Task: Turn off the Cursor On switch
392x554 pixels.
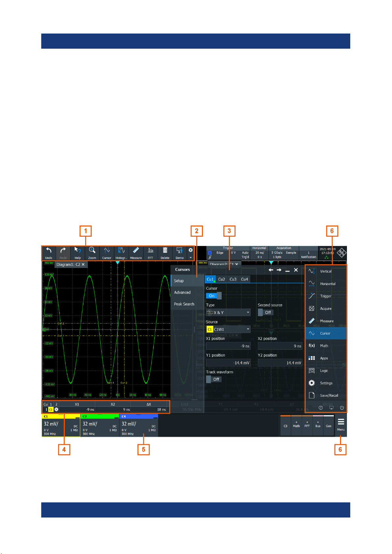Action: pos(214,296)
